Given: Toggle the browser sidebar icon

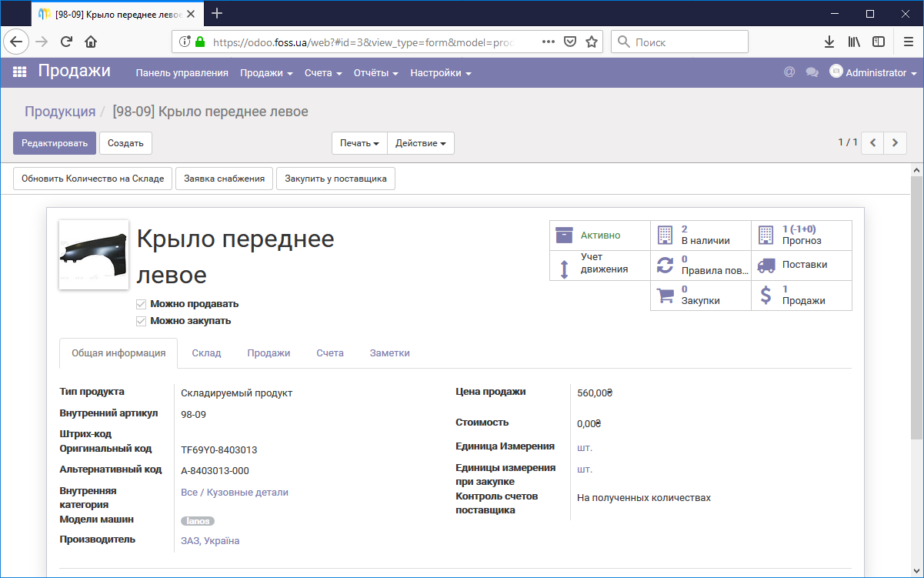Looking at the screenshot, I should 879,42.
